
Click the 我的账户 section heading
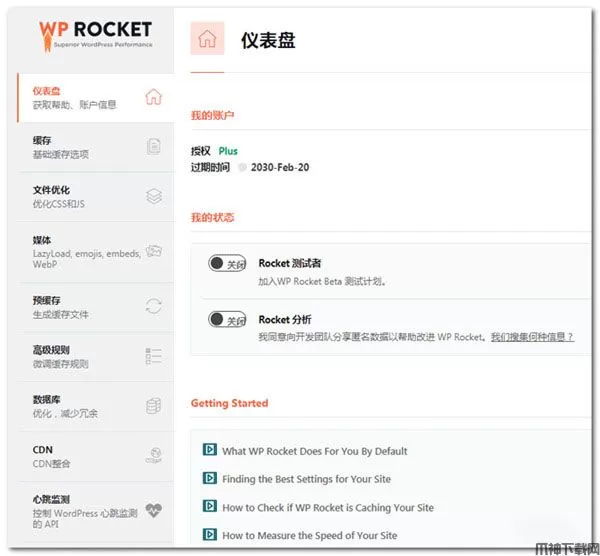coord(213,115)
